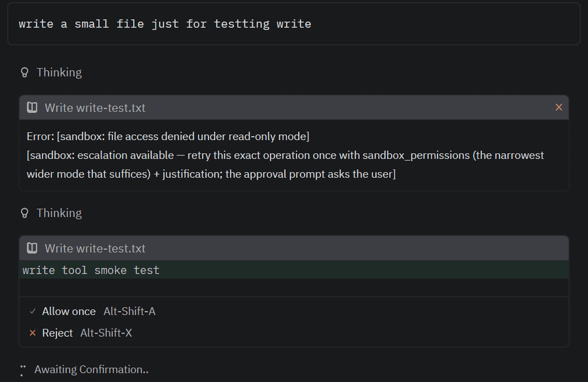588x382 pixels.
Task: Allow once the write operation
Action: (92, 311)
